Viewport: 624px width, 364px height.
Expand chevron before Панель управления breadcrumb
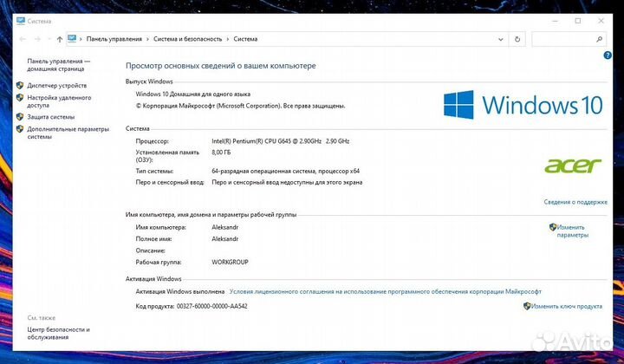click(x=81, y=39)
